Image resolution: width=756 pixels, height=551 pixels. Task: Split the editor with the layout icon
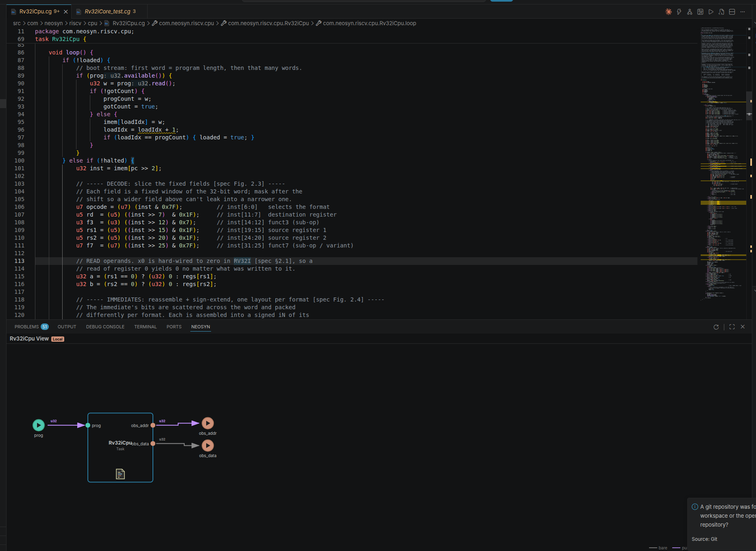(732, 12)
